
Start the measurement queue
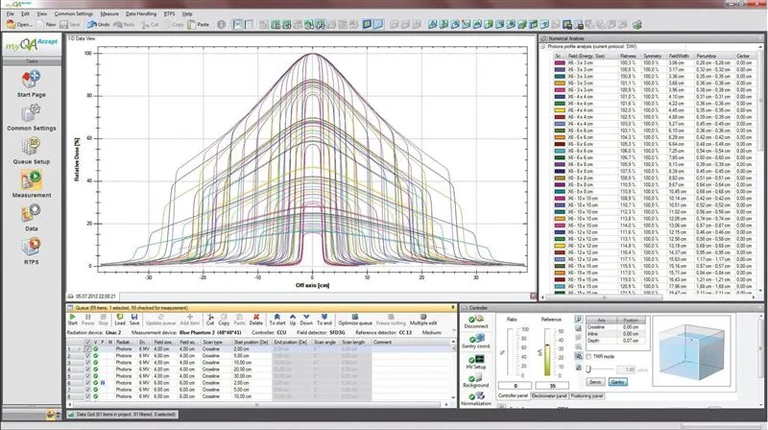72,320
